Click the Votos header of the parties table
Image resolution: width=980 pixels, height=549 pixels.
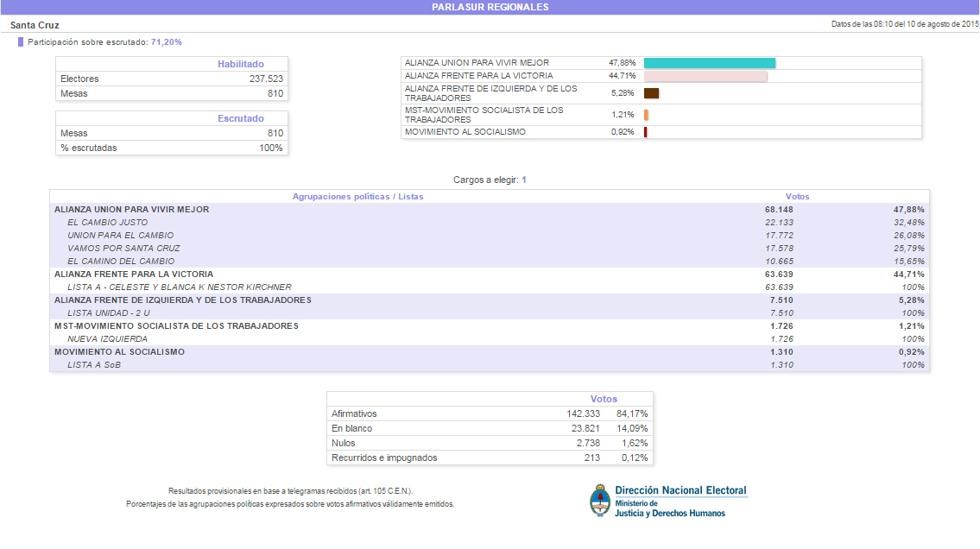797,196
